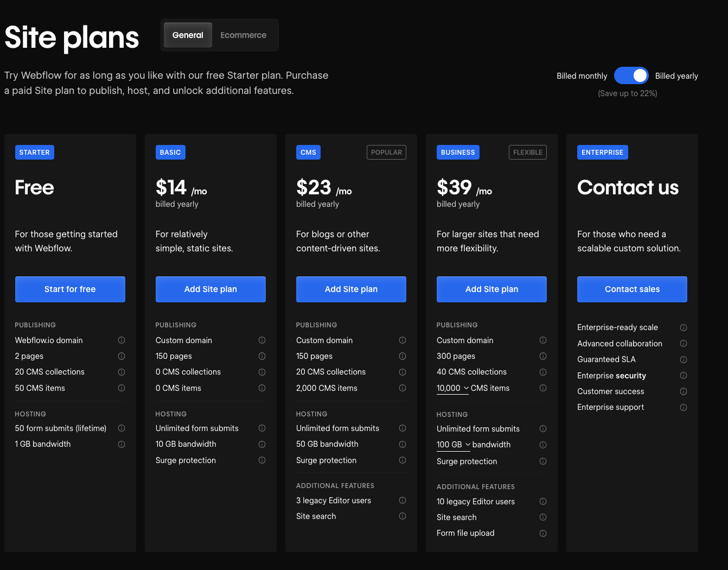728x570 pixels.
Task: Open the 100 GB bandwidth dropdown
Action: click(x=454, y=445)
